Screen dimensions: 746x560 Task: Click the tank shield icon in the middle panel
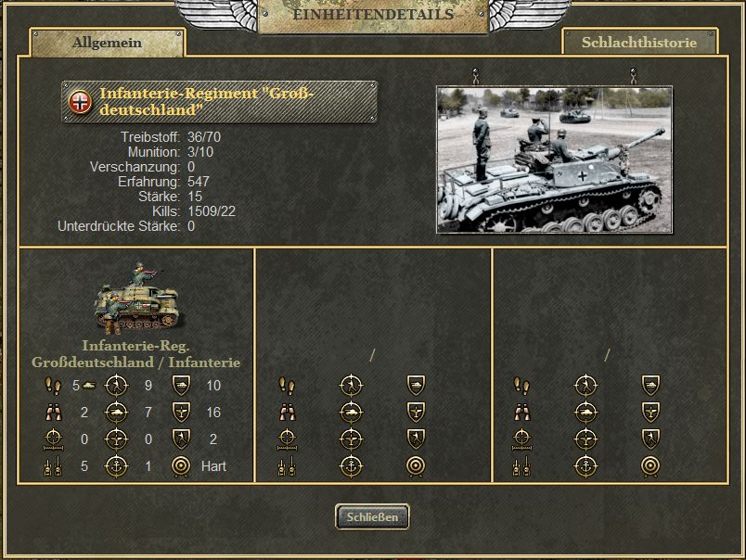pos(416,385)
